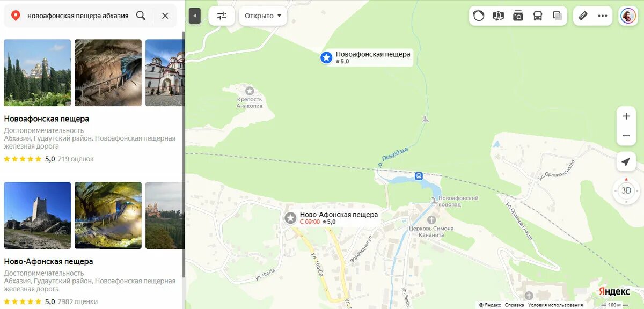
Task: Click the Ново-Афонская пещера map label
Action: click(x=339, y=215)
